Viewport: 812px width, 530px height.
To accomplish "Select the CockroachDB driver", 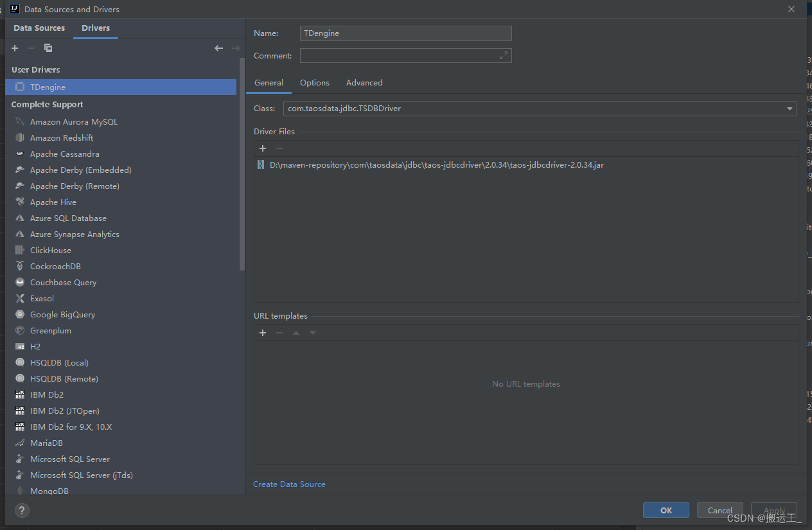I will click(x=121, y=266).
